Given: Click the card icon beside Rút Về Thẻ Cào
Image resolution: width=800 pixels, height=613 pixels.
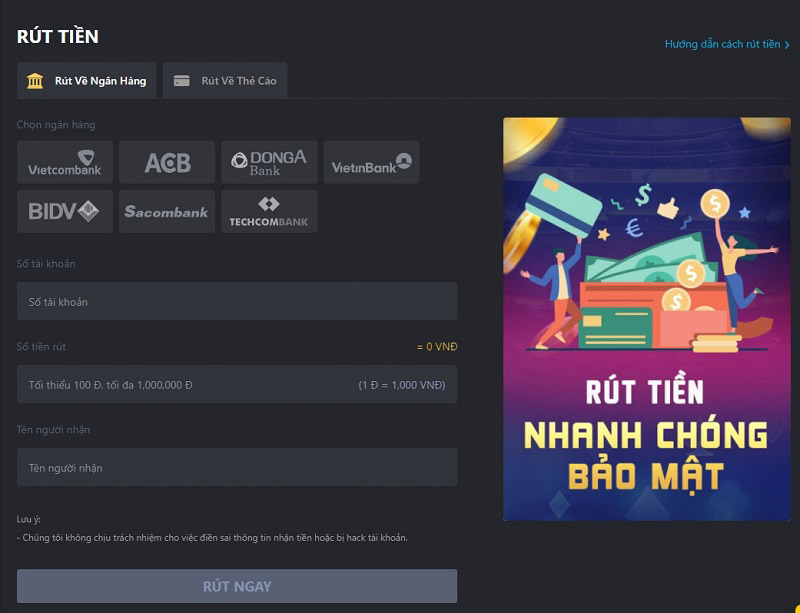Looking at the screenshot, I should coord(182,81).
